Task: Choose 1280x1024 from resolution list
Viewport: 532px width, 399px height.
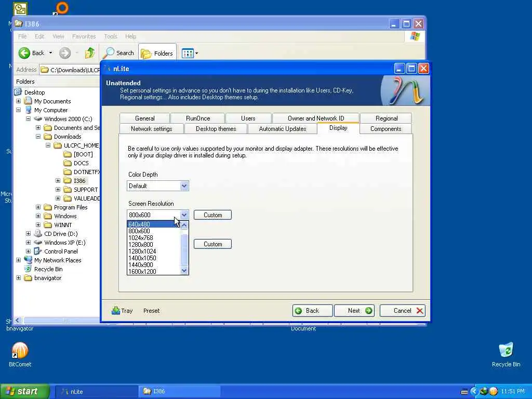Action: pyautogui.click(x=153, y=251)
